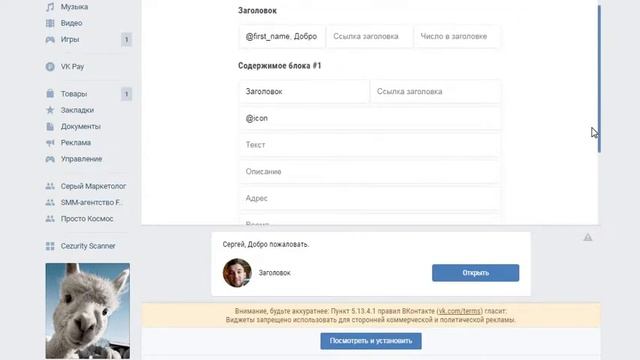Focus the Текст input field

(x=370, y=145)
